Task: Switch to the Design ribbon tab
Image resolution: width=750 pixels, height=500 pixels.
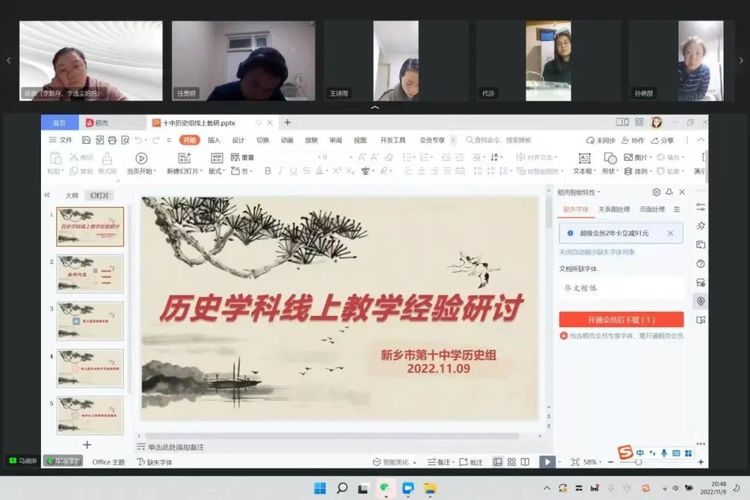Action: 238,140
